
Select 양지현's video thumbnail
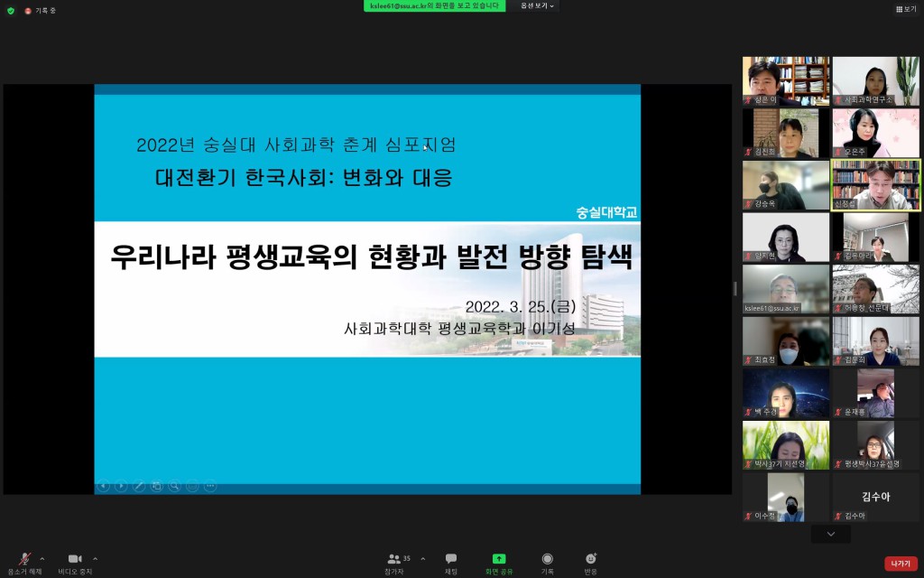786,238
